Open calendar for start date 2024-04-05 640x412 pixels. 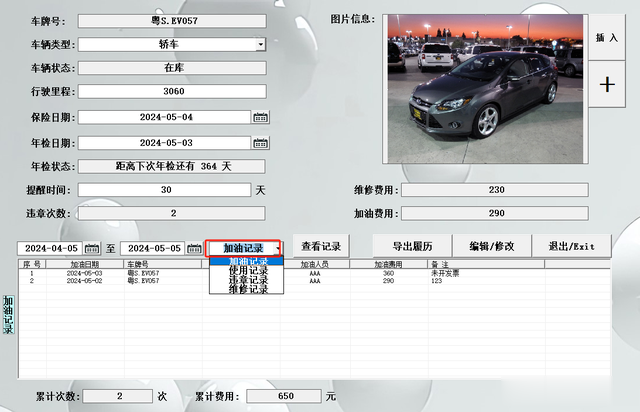point(92,248)
